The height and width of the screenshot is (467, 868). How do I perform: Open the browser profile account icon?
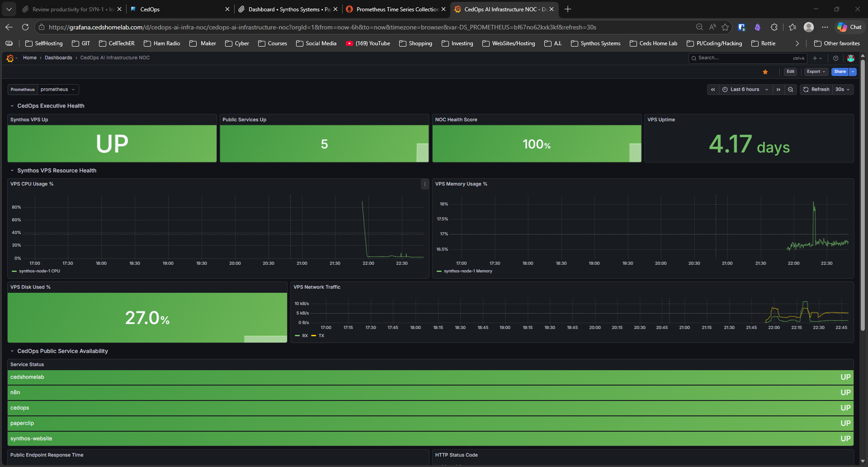point(809,27)
